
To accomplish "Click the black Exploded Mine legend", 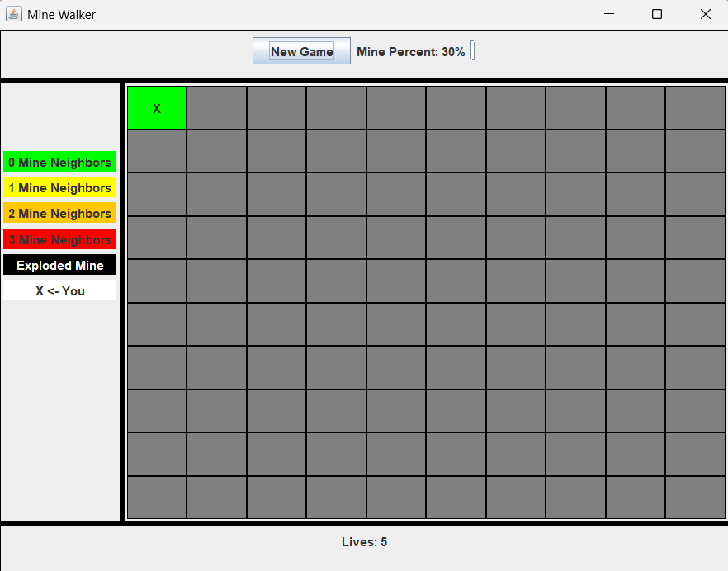I will (59, 265).
